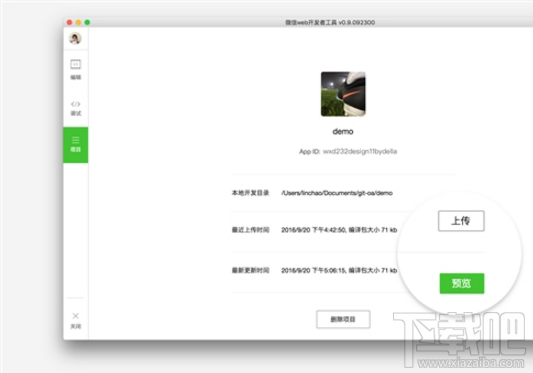Click the project name "demo"
Screen dimensions: 533x373
343,132
